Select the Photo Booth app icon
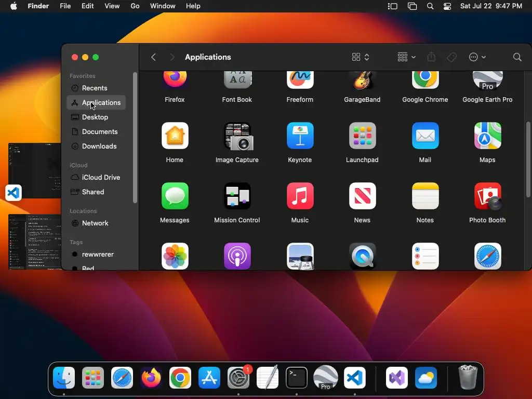 pyautogui.click(x=487, y=196)
